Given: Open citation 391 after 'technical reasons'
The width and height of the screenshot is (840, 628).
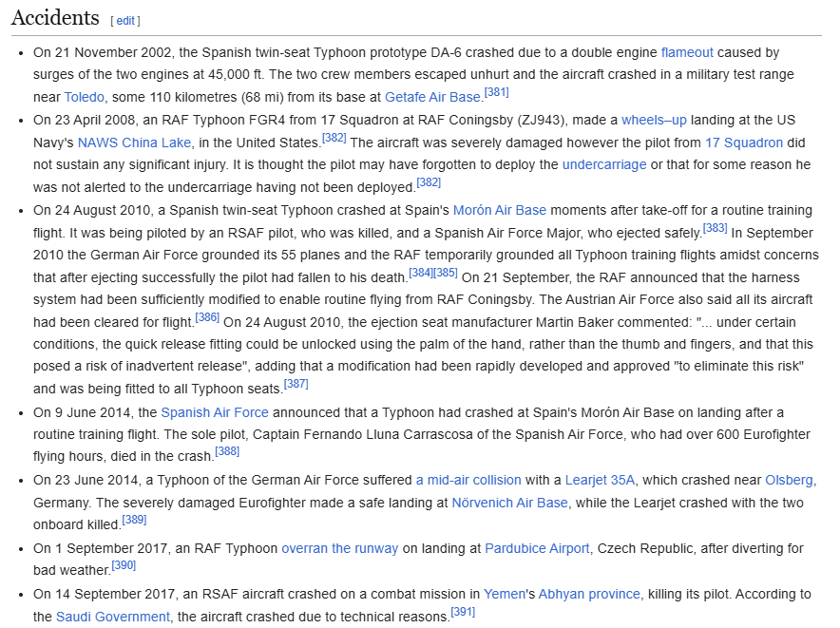Looking at the screenshot, I should point(463,612).
